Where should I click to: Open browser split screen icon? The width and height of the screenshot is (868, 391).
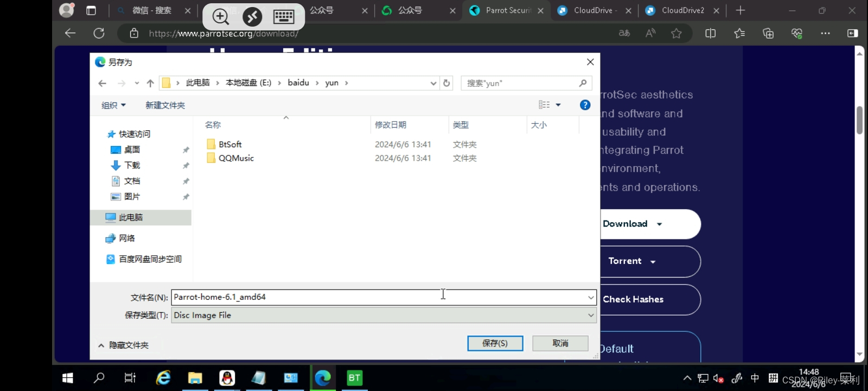coord(710,34)
